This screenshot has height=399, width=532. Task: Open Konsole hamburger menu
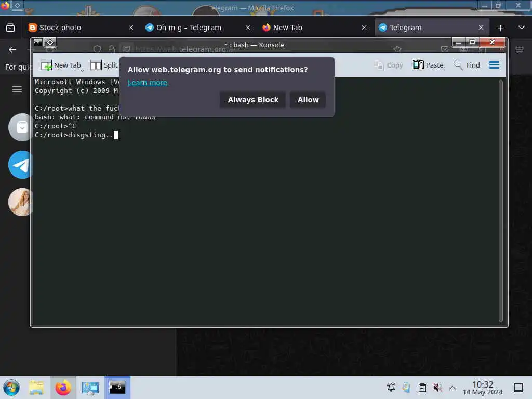pyautogui.click(x=494, y=65)
